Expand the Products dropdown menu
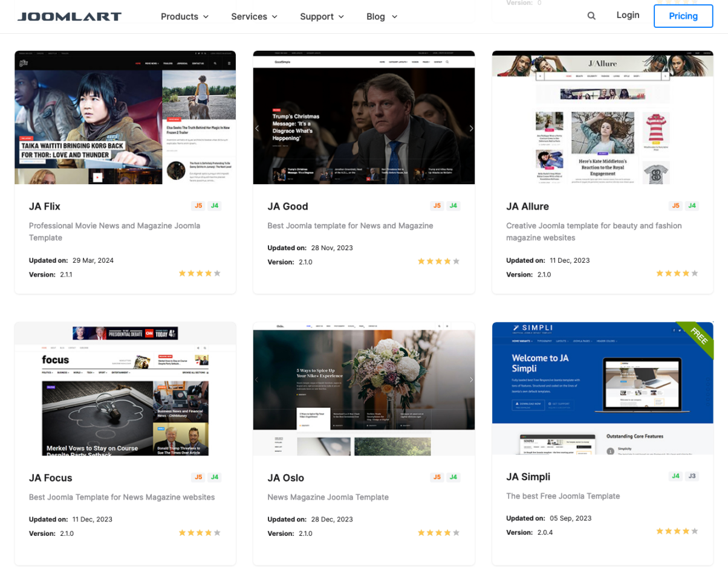728x580 pixels. [x=184, y=16]
